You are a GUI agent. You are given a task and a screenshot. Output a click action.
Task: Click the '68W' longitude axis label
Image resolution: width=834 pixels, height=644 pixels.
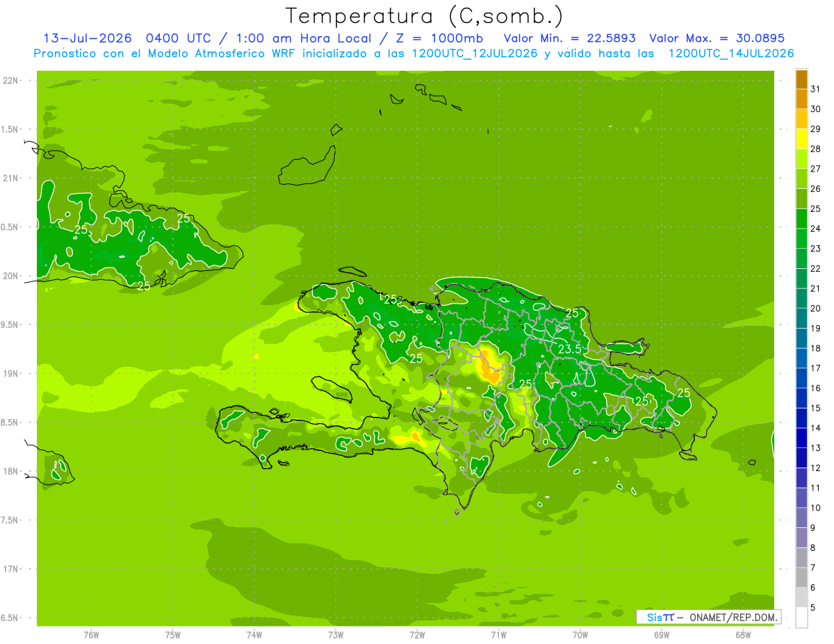pyautogui.click(x=743, y=635)
